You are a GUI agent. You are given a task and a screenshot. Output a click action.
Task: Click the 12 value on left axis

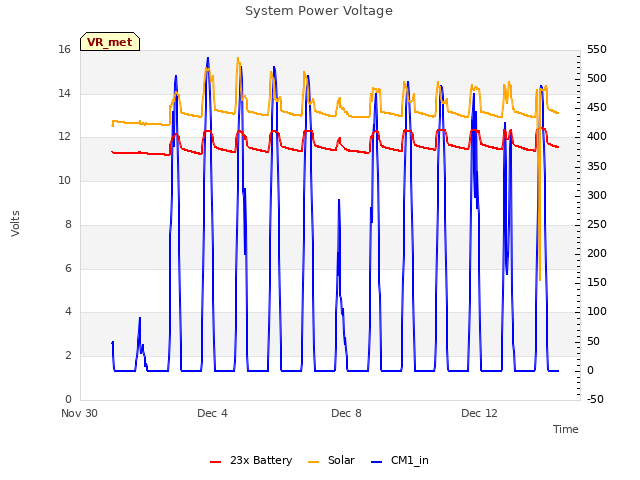click(64, 136)
